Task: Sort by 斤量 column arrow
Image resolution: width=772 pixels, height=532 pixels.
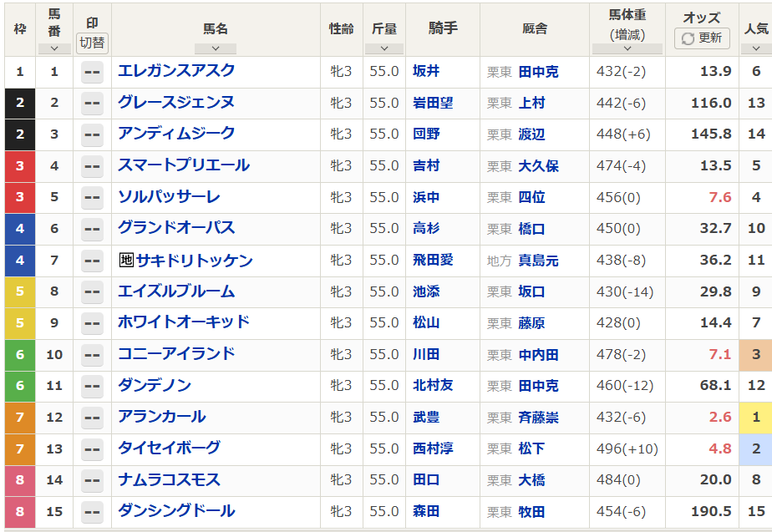Action: (384, 48)
